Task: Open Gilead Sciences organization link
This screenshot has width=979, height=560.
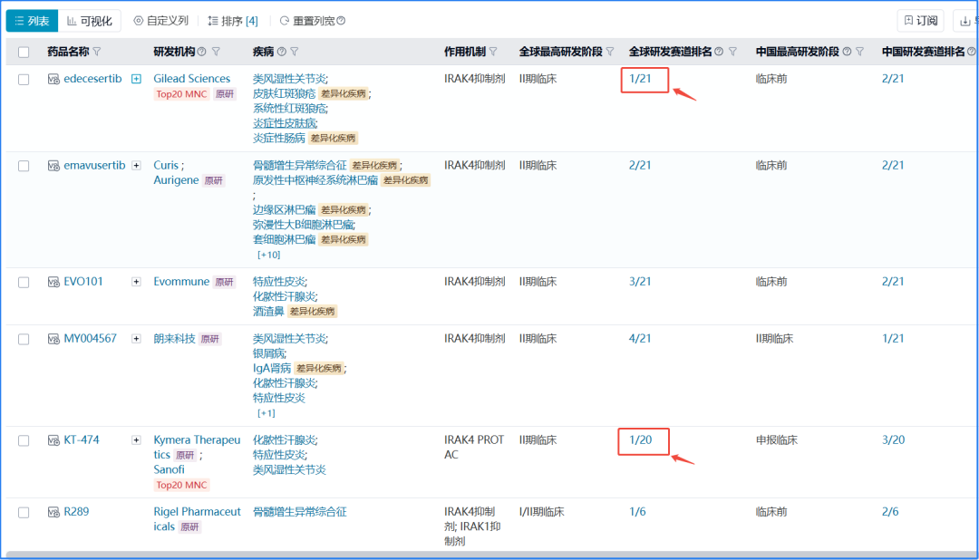Action: point(191,79)
